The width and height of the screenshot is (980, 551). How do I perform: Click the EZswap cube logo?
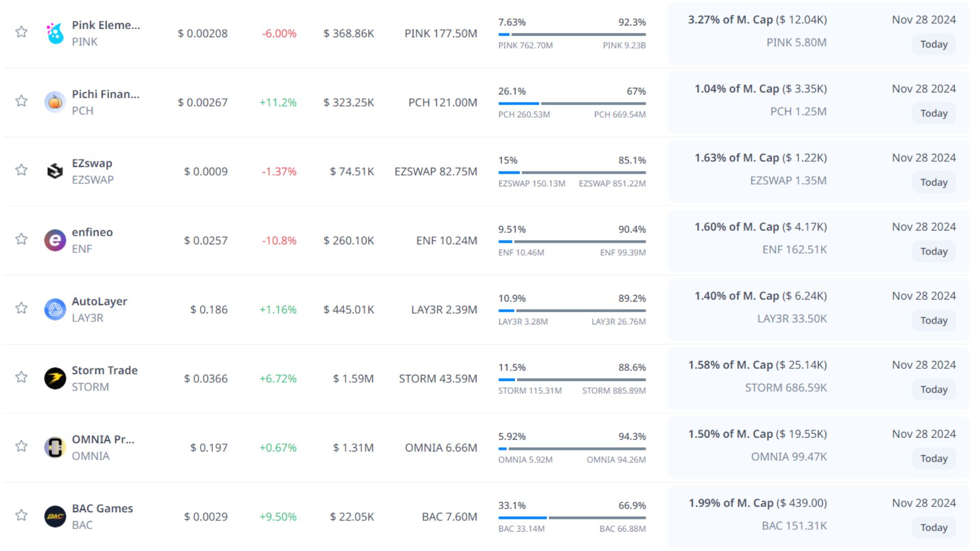point(55,171)
